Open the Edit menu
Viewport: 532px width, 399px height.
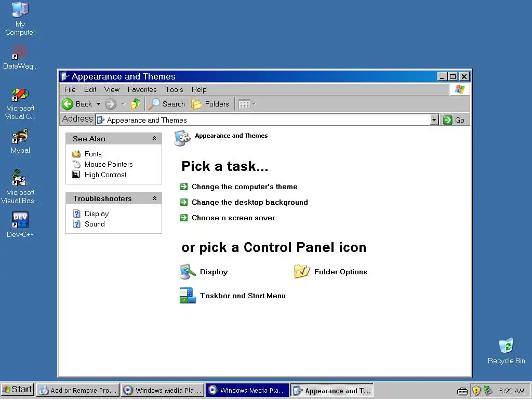pos(90,89)
